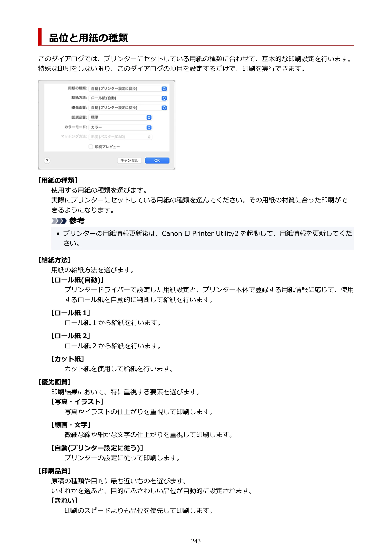Click the question mark help button
This screenshot has height=555, width=392.
(47, 160)
